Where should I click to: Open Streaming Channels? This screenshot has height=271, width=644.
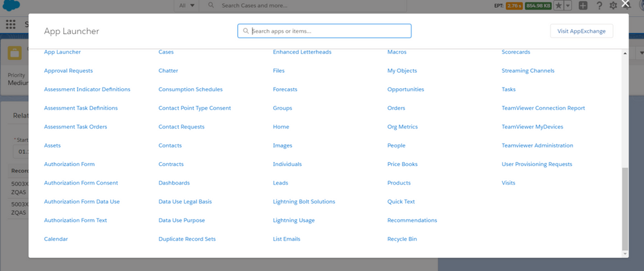pyautogui.click(x=528, y=71)
